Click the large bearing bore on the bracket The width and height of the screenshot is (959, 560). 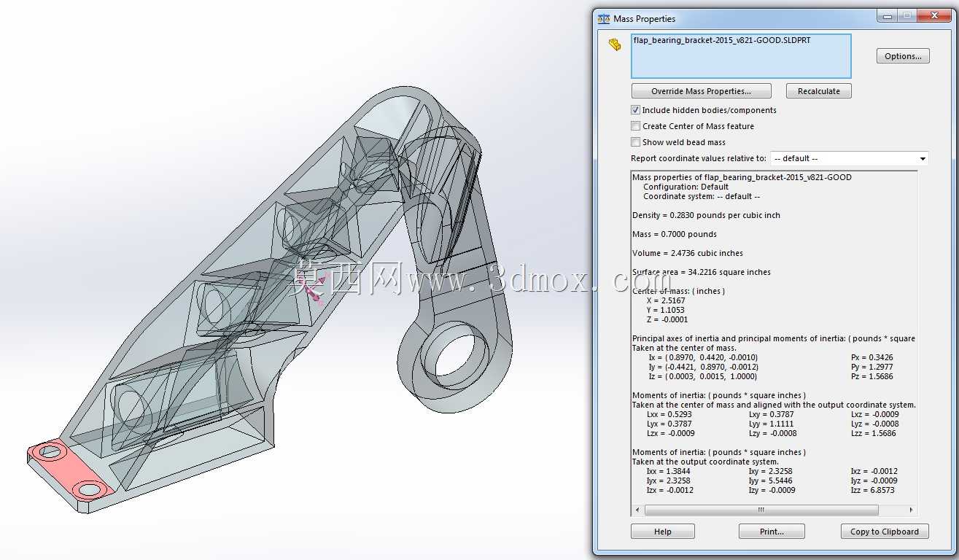point(454,355)
